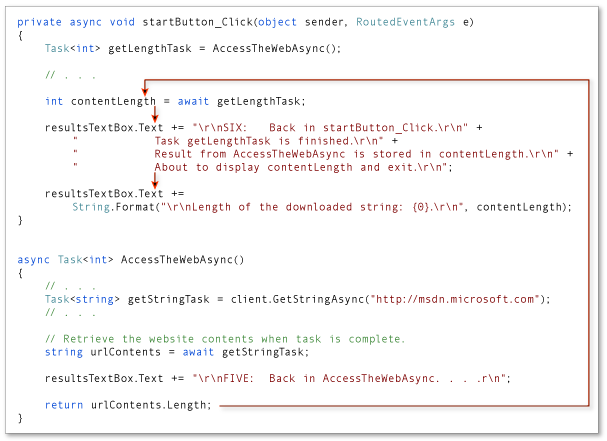This screenshot has height=441, width=607.
Task: Click the SIX: Back in startButton_Click string
Action: (330, 128)
